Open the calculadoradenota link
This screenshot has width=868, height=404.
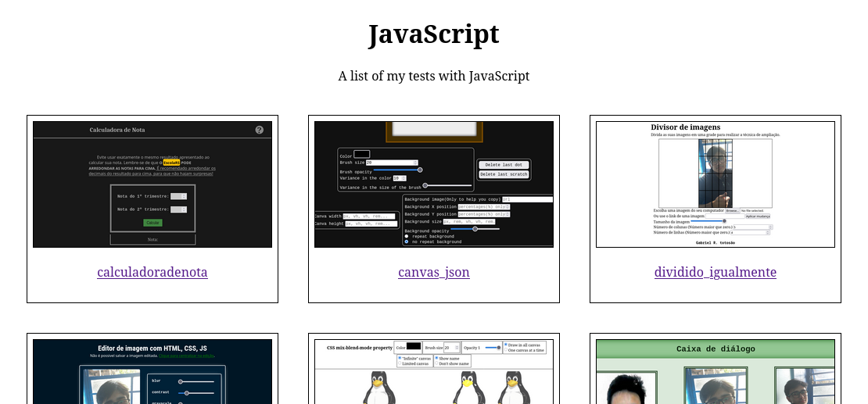click(152, 272)
